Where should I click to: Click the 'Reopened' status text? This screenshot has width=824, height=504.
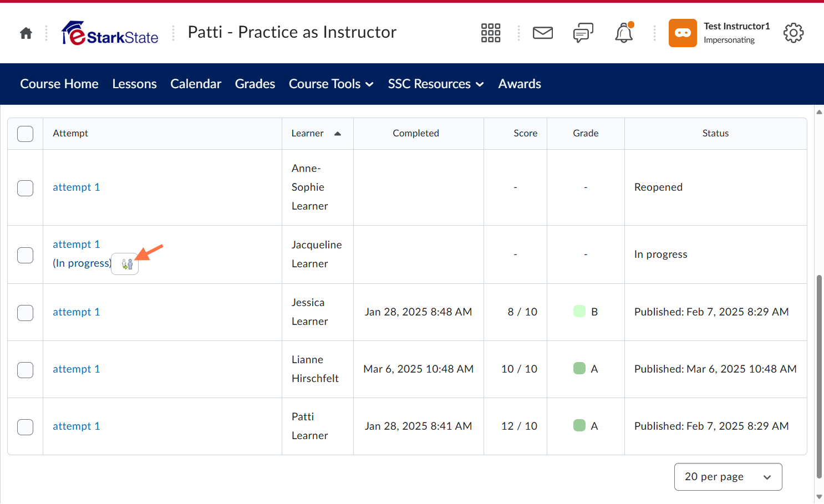point(658,187)
